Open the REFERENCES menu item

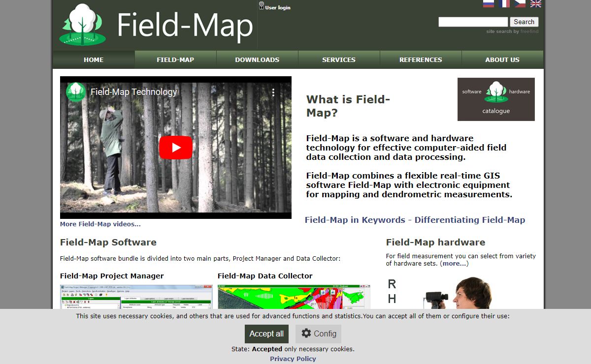click(x=421, y=60)
